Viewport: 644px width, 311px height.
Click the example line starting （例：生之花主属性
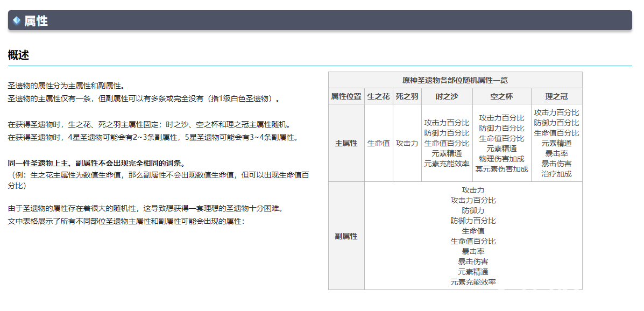coord(159,180)
